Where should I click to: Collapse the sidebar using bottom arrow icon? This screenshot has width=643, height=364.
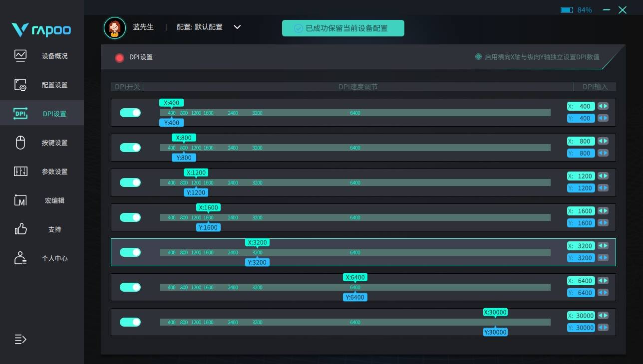(x=20, y=340)
